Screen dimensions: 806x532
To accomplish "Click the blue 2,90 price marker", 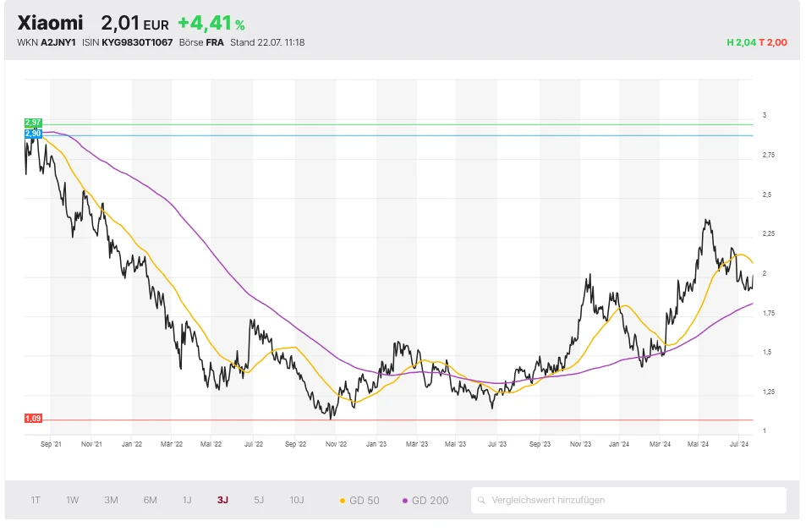I will [x=33, y=134].
